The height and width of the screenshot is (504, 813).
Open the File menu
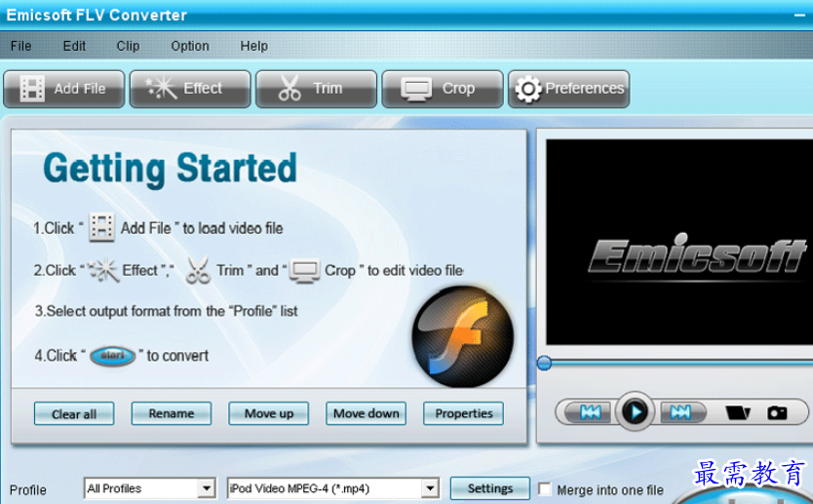click(x=20, y=46)
